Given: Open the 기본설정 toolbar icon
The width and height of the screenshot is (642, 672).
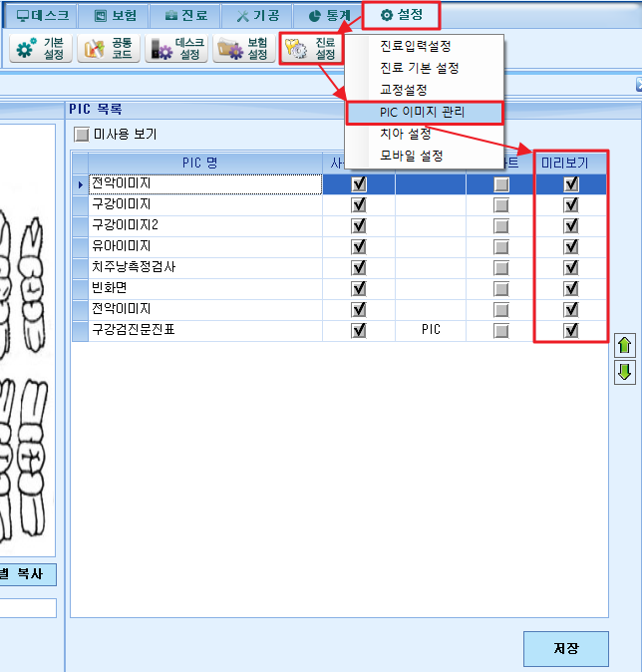Looking at the screenshot, I should pyautogui.click(x=41, y=49).
